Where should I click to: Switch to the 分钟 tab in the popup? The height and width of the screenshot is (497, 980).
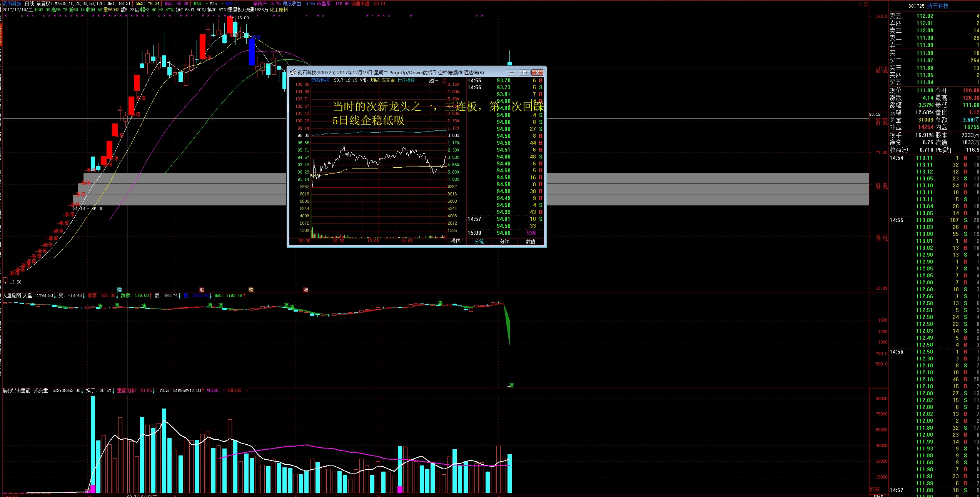click(x=504, y=242)
